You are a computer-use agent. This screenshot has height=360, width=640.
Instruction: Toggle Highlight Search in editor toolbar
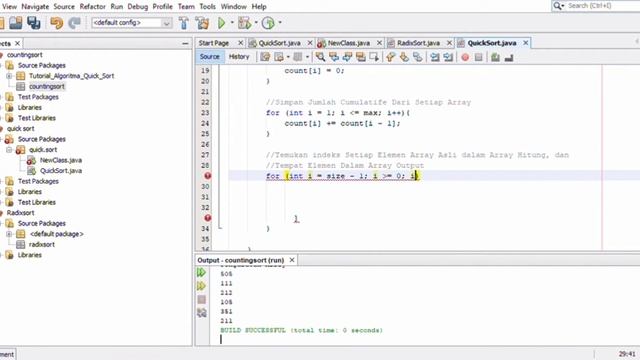(x=361, y=57)
